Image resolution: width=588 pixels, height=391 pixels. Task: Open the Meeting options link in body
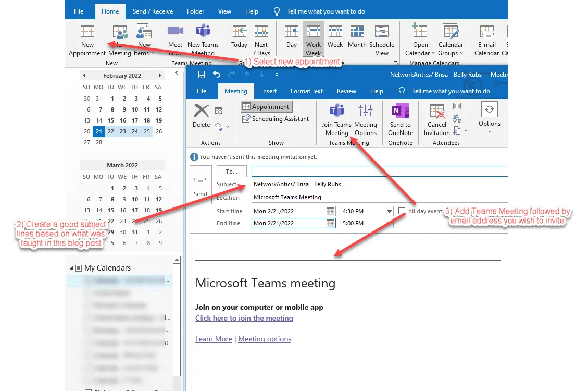[x=265, y=339]
